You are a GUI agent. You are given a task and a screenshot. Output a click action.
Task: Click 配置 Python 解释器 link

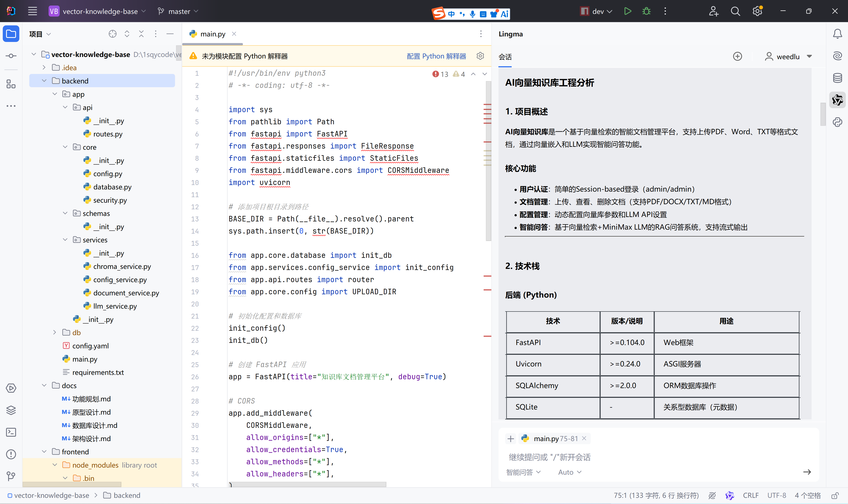pos(436,56)
